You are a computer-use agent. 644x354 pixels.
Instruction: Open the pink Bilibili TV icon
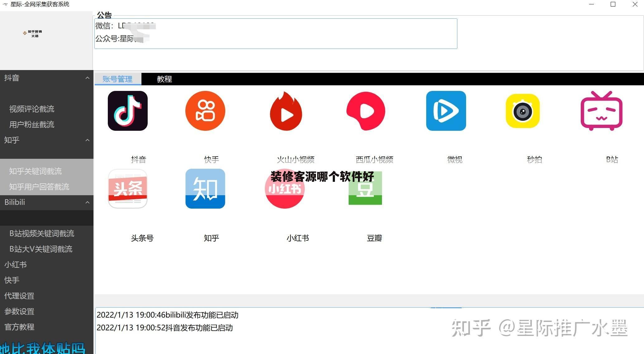602,111
